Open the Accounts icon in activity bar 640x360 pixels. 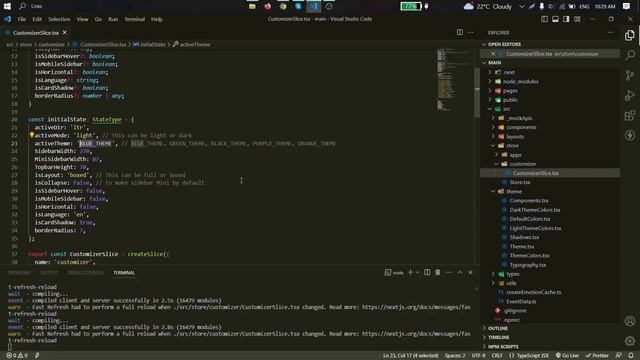coord(630,321)
